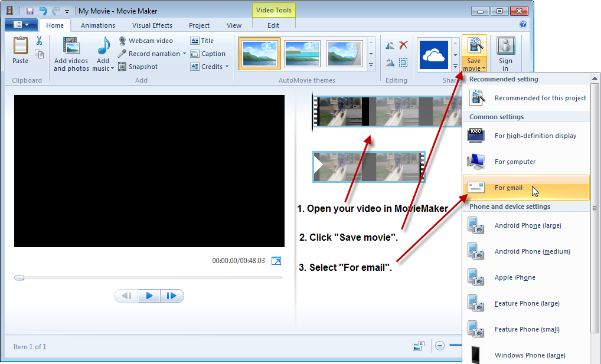Choose the For computer setting

click(x=526, y=162)
